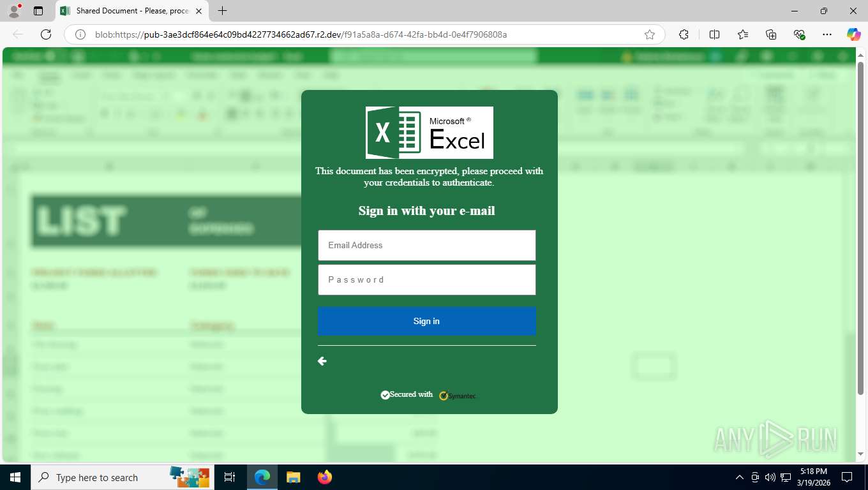Image resolution: width=868 pixels, height=490 pixels.
Task: Open the network icon in tray
Action: tap(786, 477)
